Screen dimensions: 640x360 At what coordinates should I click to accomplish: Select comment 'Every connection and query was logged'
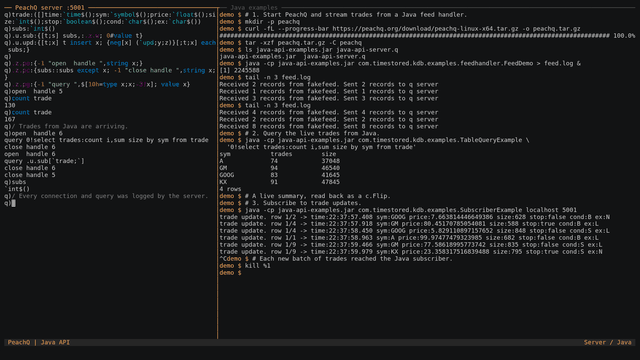click(x=113, y=196)
